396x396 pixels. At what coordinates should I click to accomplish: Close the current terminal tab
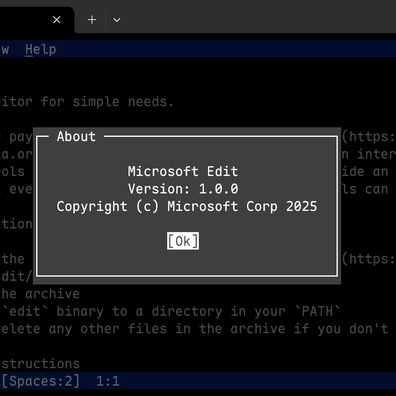click(x=57, y=20)
